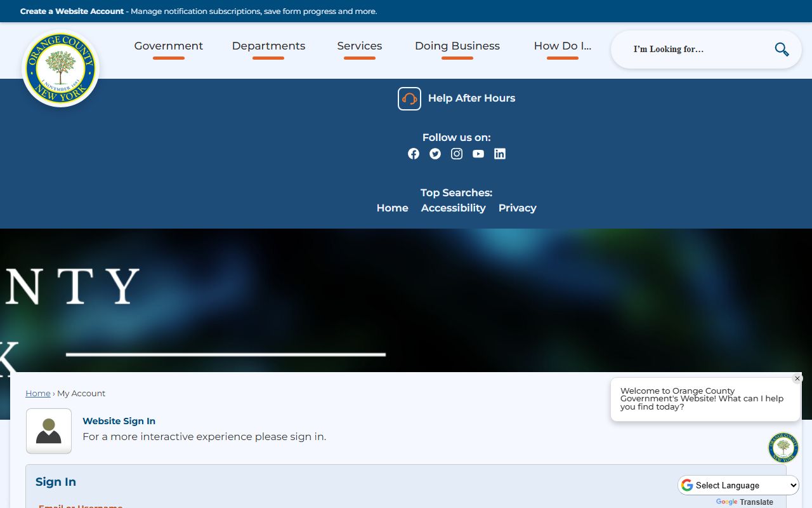
Task: Open the Government menu
Action: click(169, 46)
